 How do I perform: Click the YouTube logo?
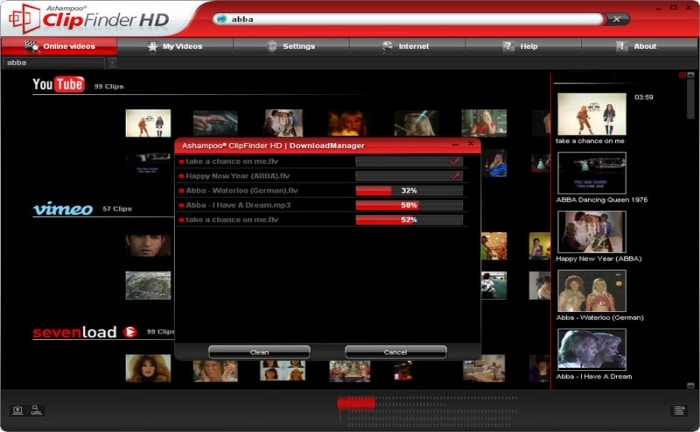point(58,84)
